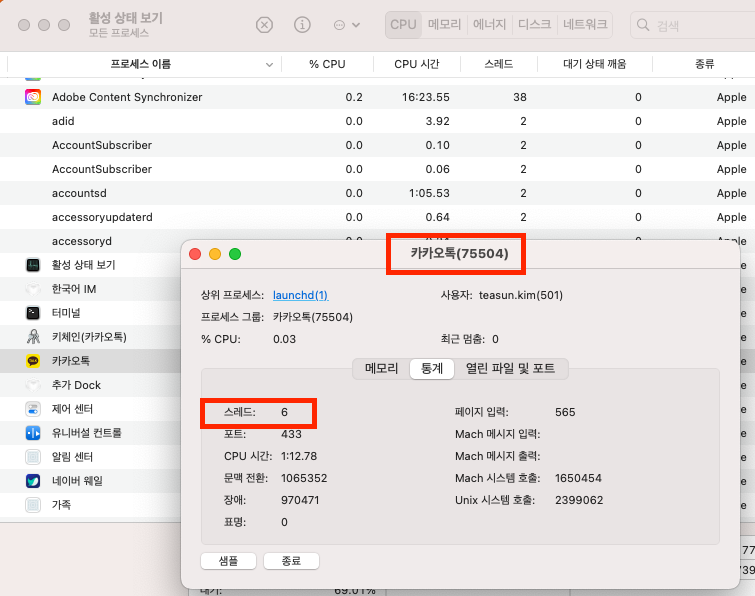This screenshot has height=596, width=755.
Task: Click the magnifier search icon
Action: click(x=643, y=25)
